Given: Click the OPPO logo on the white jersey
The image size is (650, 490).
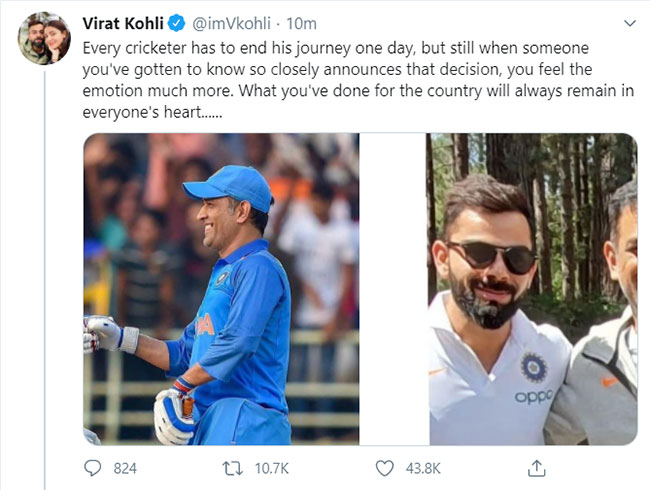Looking at the screenshot, I should click(x=533, y=397).
